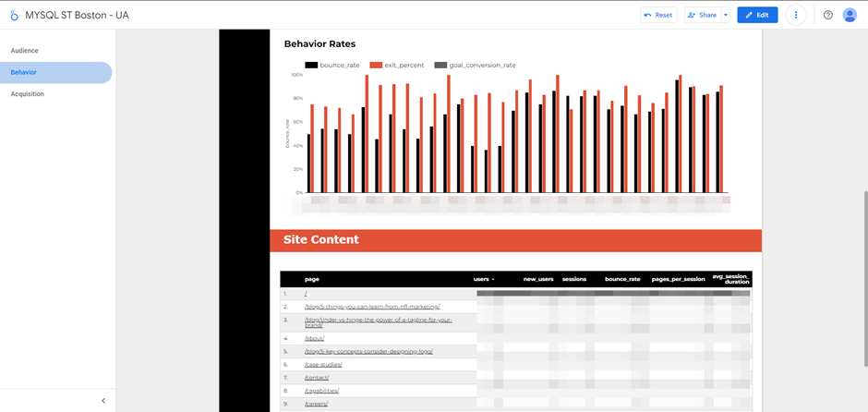Toggle bounce_rate series in chart legend

332,66
